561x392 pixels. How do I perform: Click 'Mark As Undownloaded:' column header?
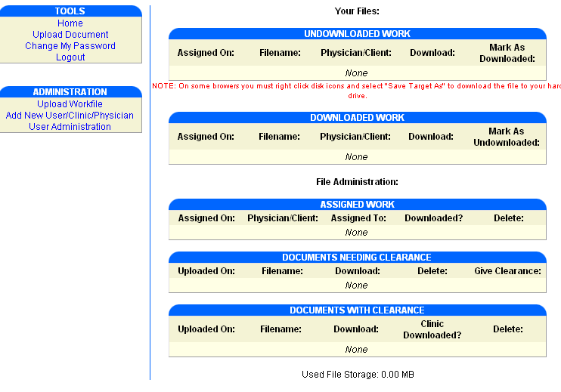point(507,137)
